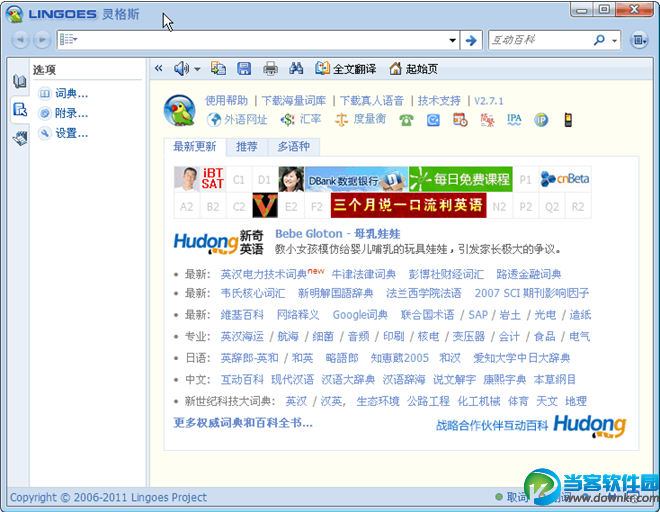This screenshot has width=660, height=512.
Task: Open the index list icon in search box
Action: click(68, 40)
